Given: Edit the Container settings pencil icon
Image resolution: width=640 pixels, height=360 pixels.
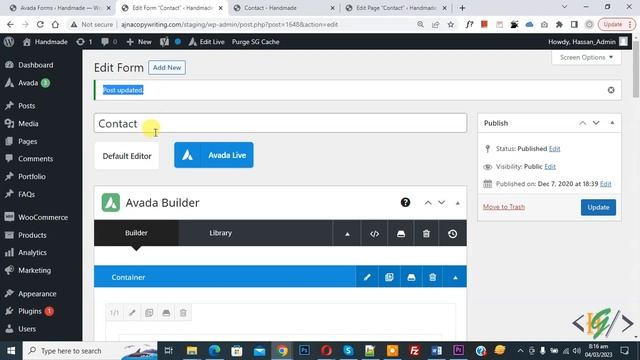Looking at the screenshot, I should click(x=367, y=277).
